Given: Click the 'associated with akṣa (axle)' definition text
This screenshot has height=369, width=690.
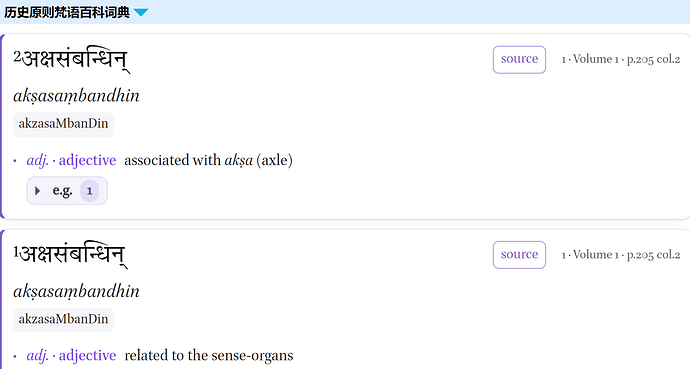Looking at the screenshot, I should (x=208, y=160).
